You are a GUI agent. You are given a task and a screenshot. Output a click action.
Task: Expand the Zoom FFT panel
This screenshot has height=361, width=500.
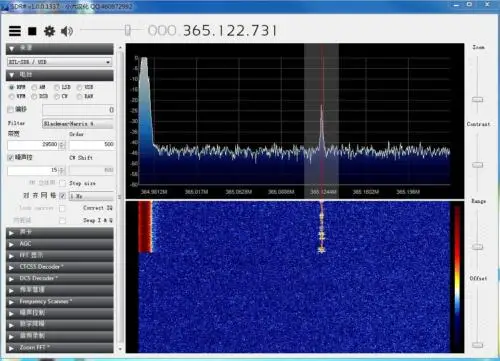(x=60, y=348)
